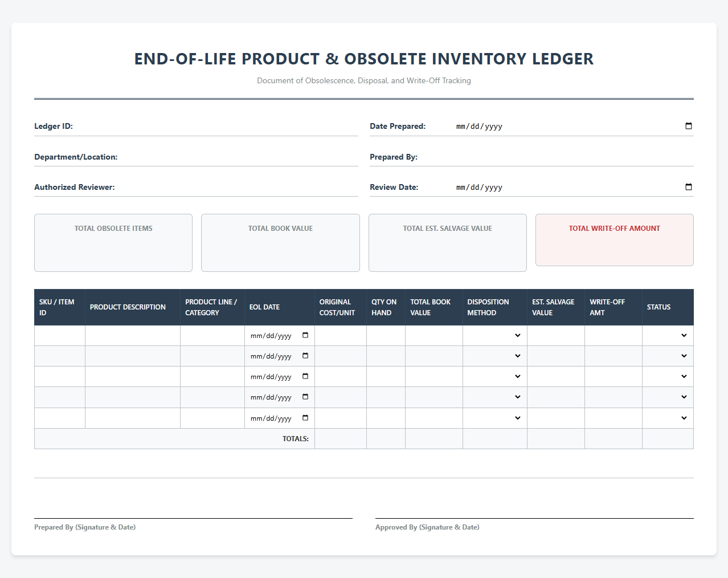Select third row SKU / Item ID cell
This screenshot has height=578, width=728.
tap(60, 376)
